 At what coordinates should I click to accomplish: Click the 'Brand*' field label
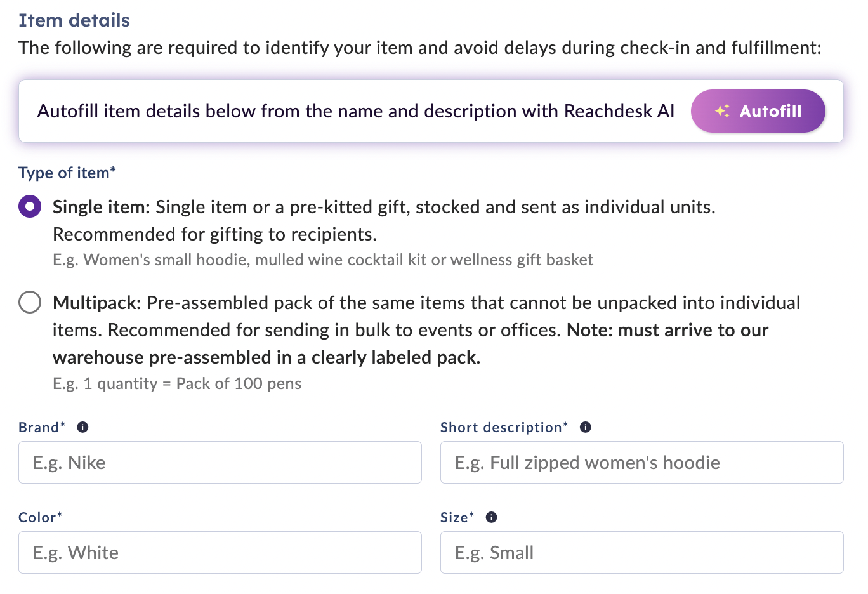point(42,427)
